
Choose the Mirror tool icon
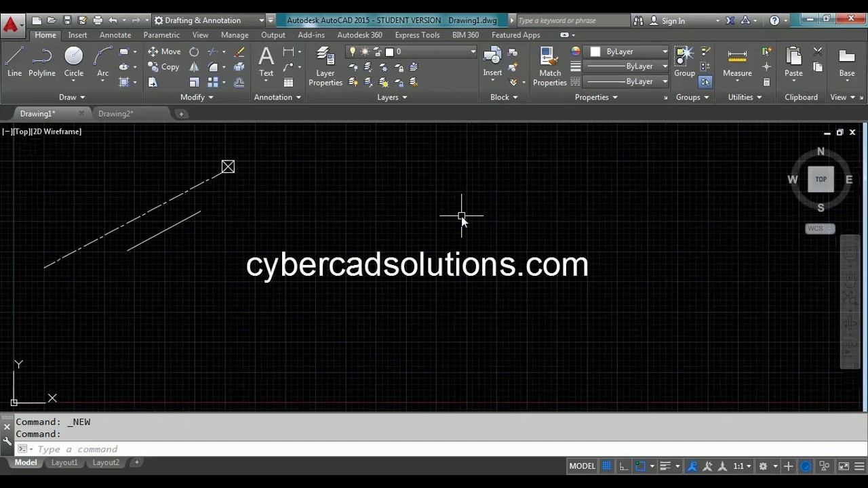click(194, 67)
